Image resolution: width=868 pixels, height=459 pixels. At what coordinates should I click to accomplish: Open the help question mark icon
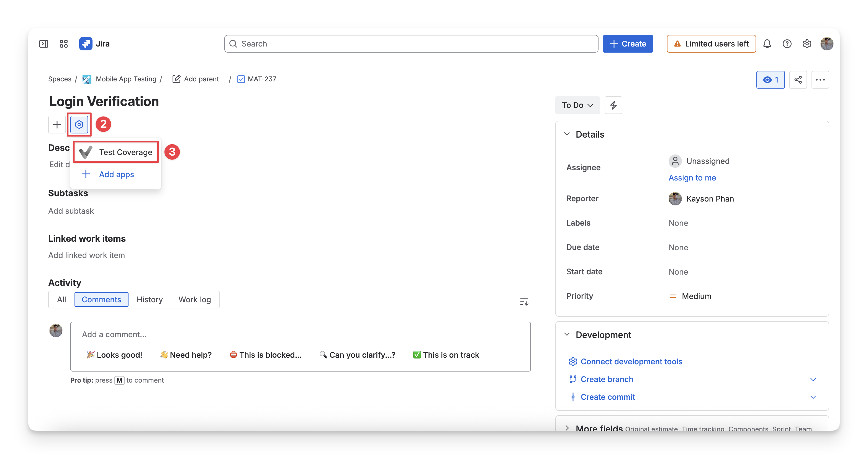(x=787, y=44)
